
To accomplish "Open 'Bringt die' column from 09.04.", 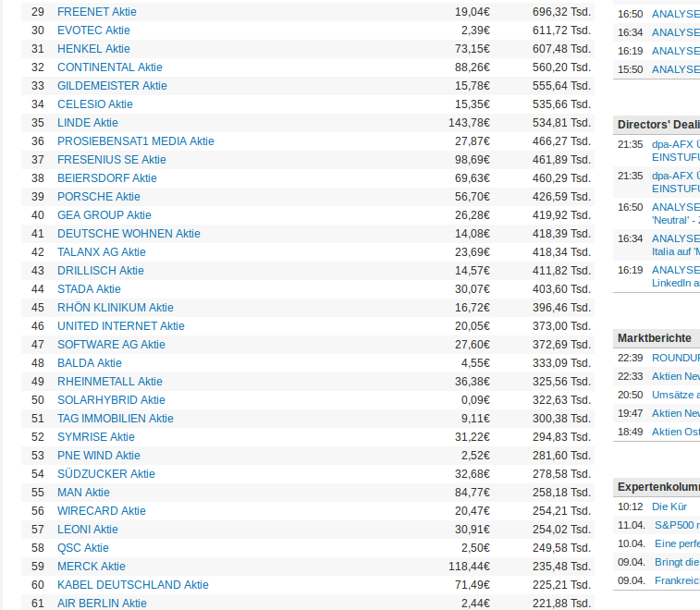I will pos(677,562).
